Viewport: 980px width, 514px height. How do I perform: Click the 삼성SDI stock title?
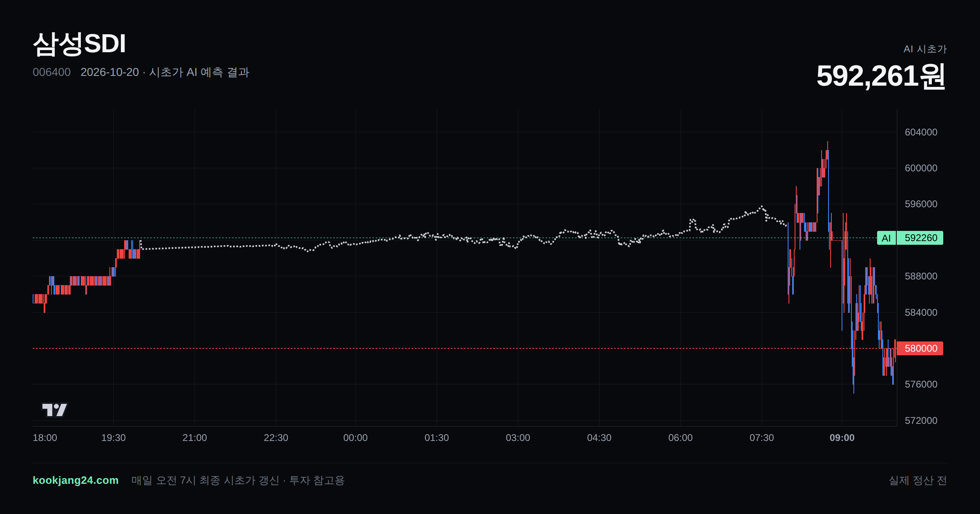79,44
